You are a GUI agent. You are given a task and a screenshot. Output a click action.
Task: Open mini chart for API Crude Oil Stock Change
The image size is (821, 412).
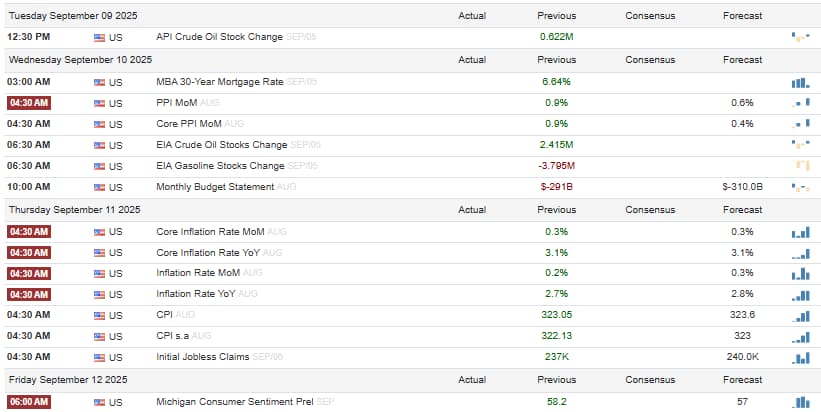801,38
